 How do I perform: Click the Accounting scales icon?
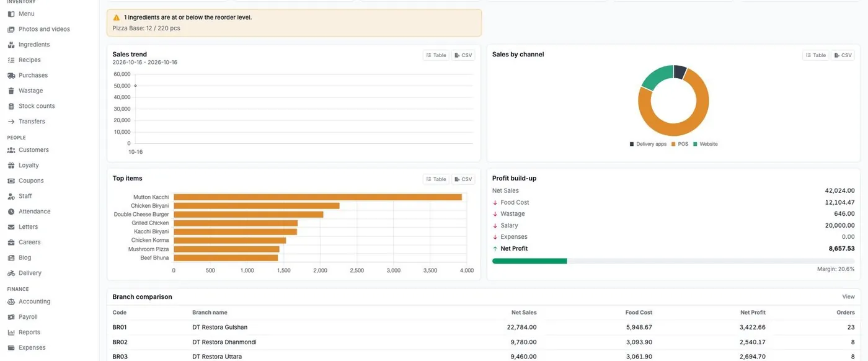coord(11,301)
